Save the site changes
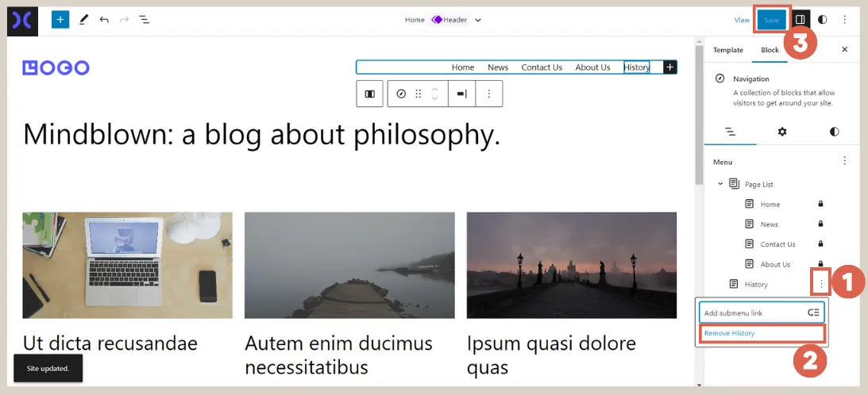This screenshot has height=395, width=868. point(771,20)
